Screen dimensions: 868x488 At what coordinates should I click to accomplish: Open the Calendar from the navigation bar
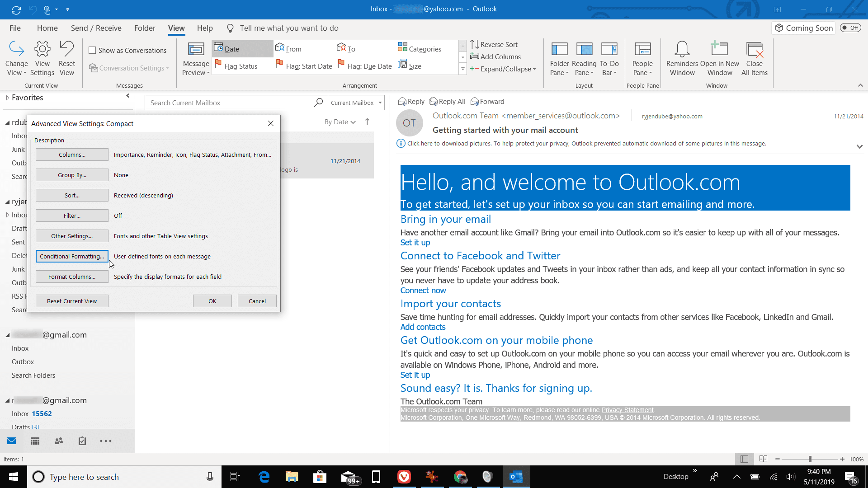click(x=35, y=441)
